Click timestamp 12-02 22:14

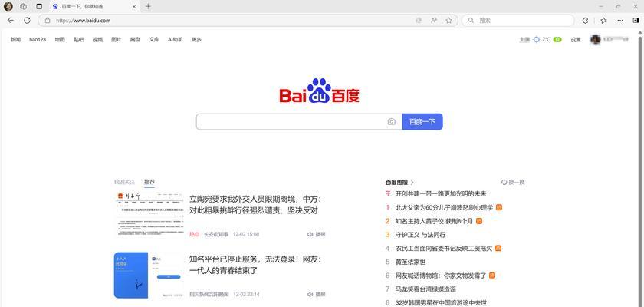(246, 295)
